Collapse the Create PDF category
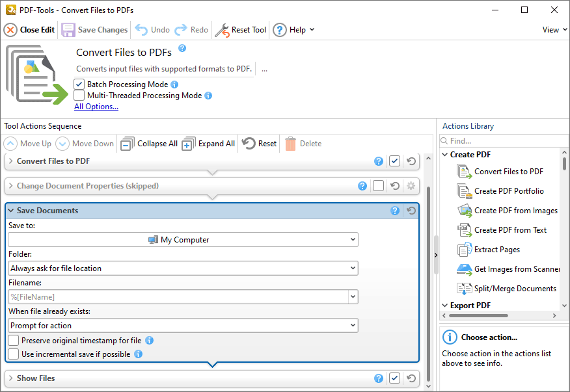The height and width of the screenshot is (392, 570). (444, 155)
